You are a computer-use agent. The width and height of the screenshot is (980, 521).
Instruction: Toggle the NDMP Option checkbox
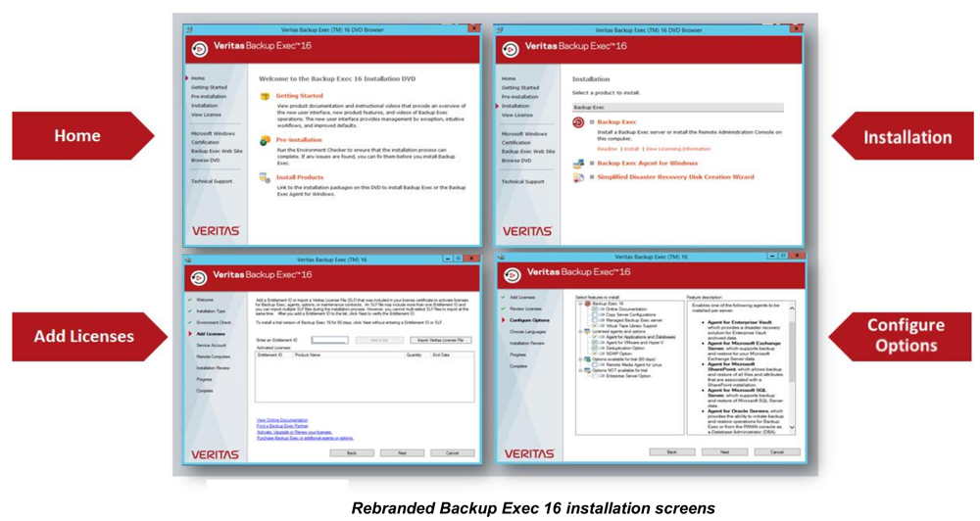(x=595, y=354)
